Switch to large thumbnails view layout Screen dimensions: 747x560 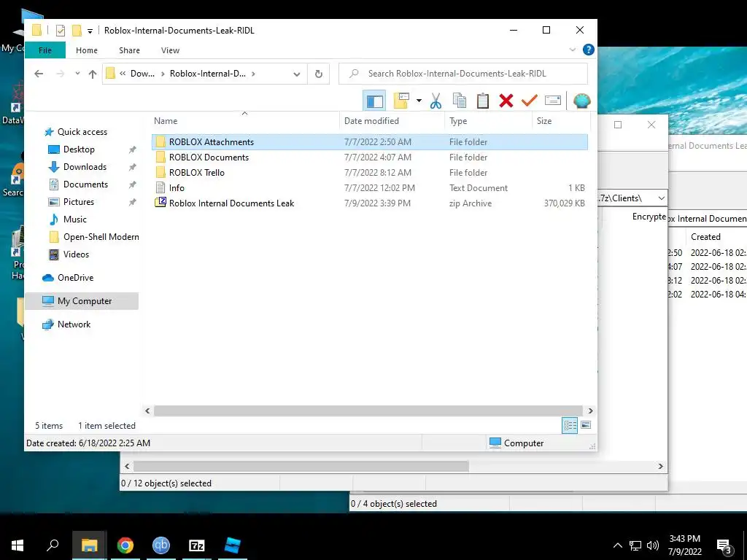point(586,425)
